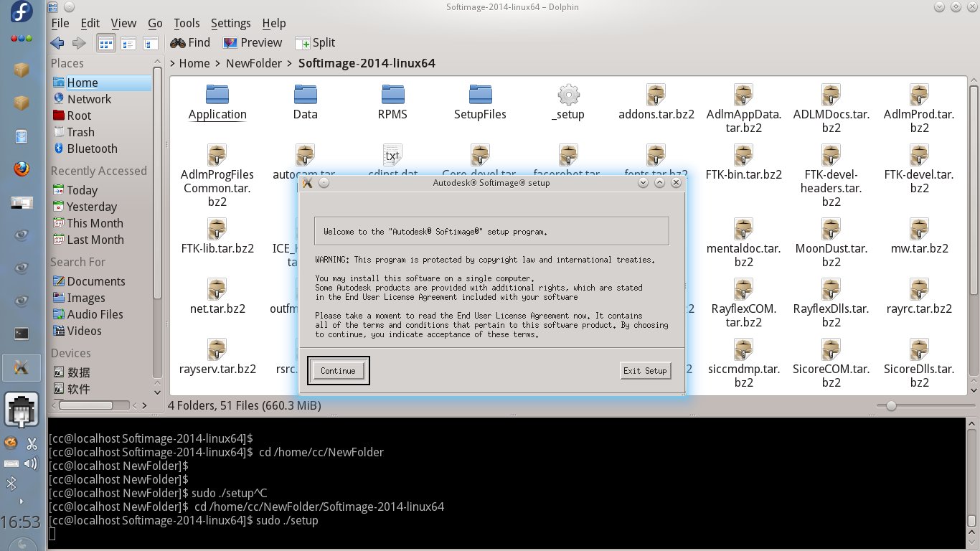Select the Application folder icon
This screenshot has width=980, height=551.
click(x=217, y=94)
